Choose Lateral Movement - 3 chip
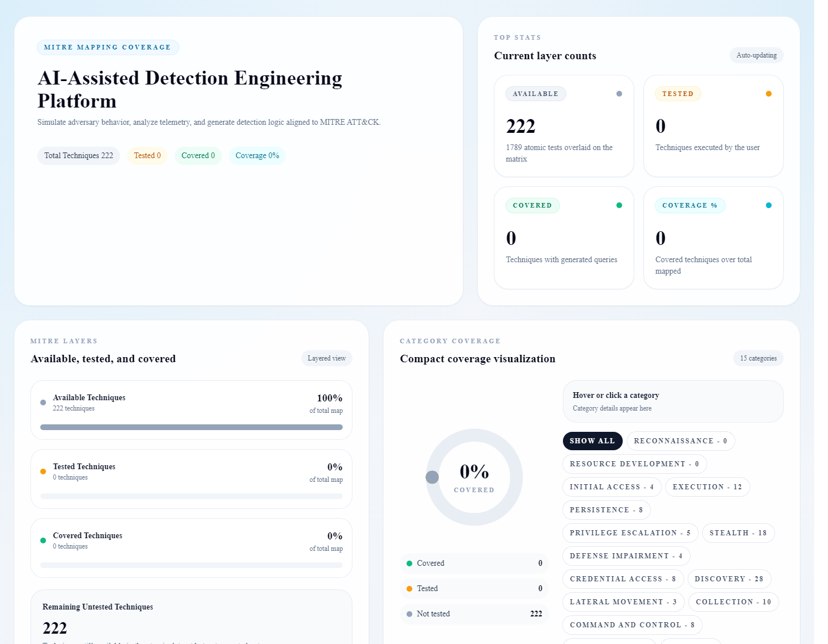This screenshot has width=828, height=644. pos(623,602)
